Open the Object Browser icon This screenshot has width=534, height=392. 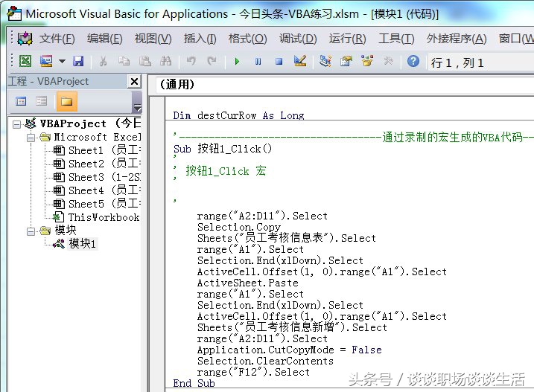click(367, 61)
